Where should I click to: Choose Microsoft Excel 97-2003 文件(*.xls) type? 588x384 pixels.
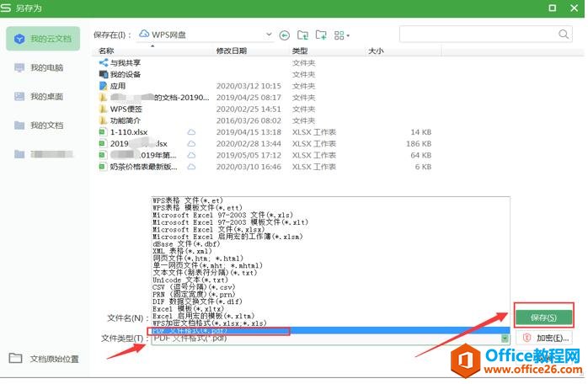[222, 216]
